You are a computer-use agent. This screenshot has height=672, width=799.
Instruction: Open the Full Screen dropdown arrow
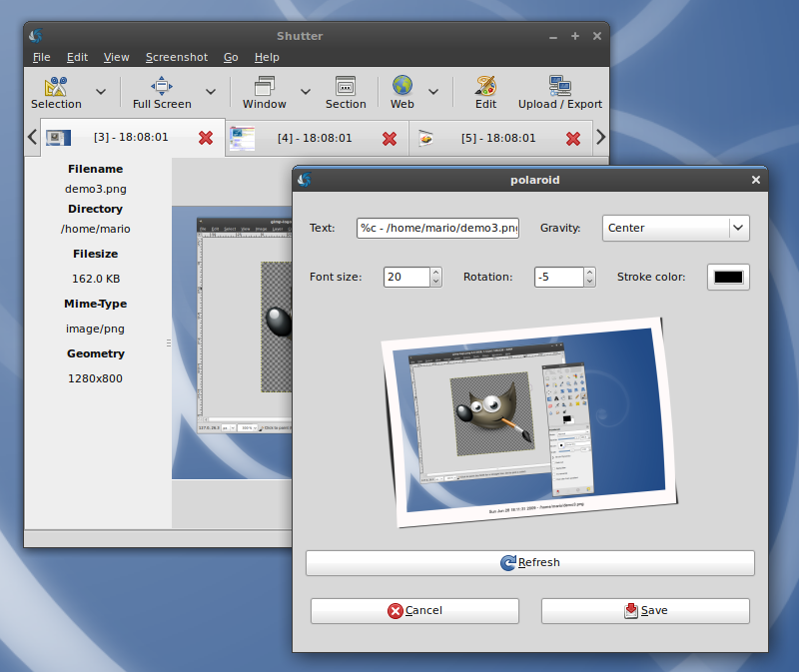[x=211, y=92]
